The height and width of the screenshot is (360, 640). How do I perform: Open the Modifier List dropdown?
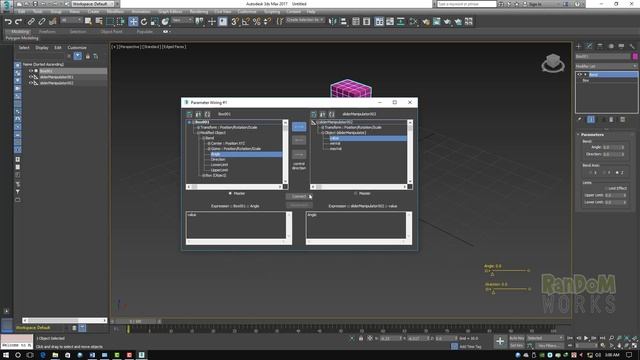coord(606,66)
